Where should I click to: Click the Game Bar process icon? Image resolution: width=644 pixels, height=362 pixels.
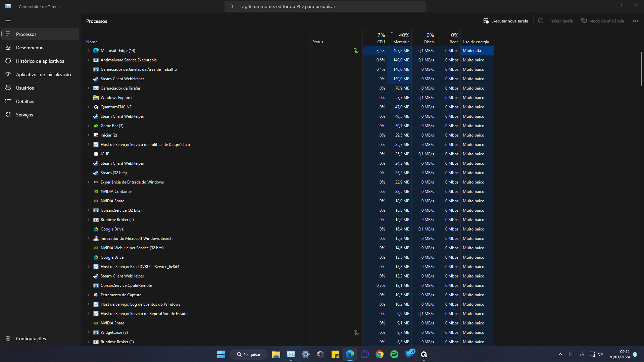[96, 126]
